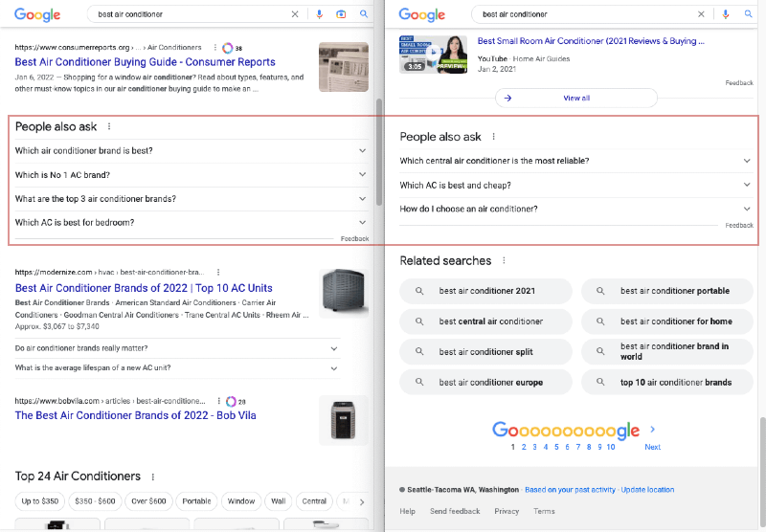Open 'The Best Air Conditioner Brands of 2022 - Bob Vila'
This screenshot has height=532, width=766.
coord(135,415)
